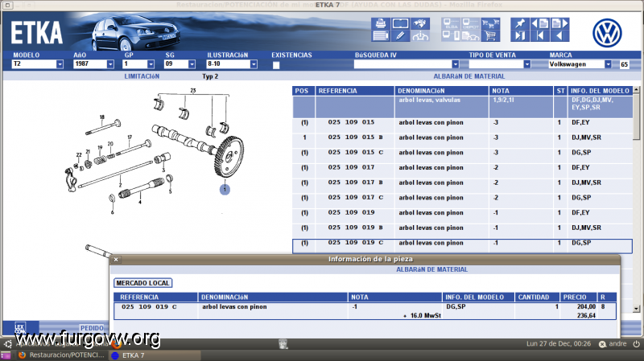Click the clock Lun 27 de Dec
Screen dimensions: 644x361
559,344
